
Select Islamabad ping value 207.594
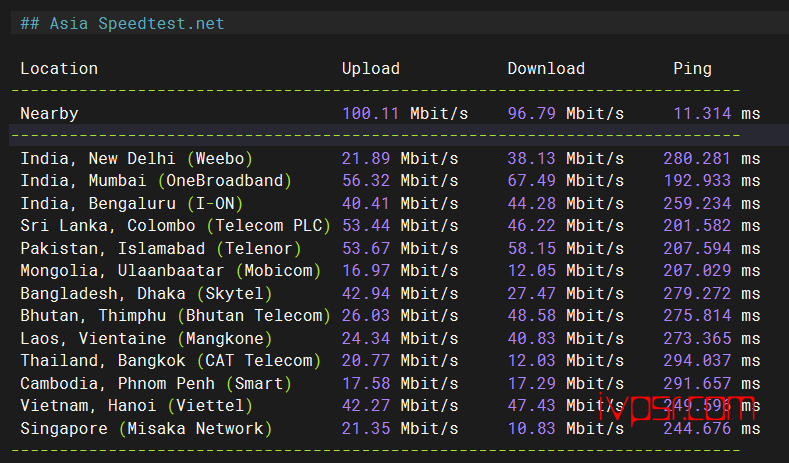click(697, 249)
